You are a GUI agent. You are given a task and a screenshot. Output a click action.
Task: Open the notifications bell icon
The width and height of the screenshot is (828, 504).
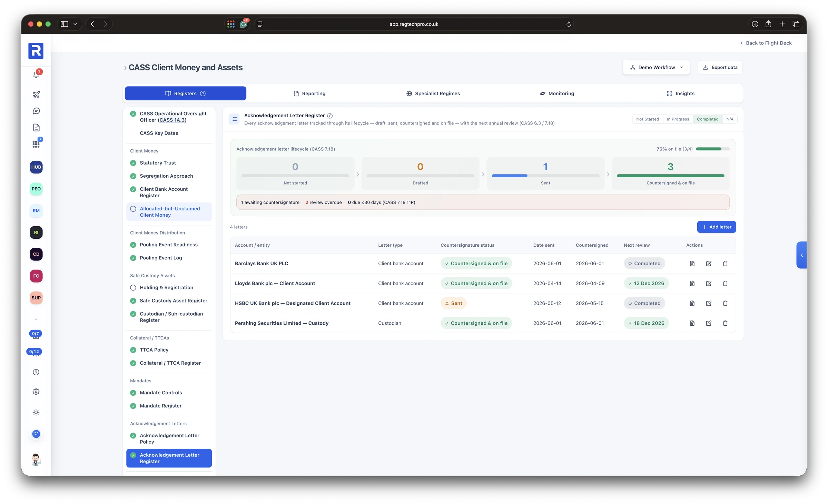point(36,74)
